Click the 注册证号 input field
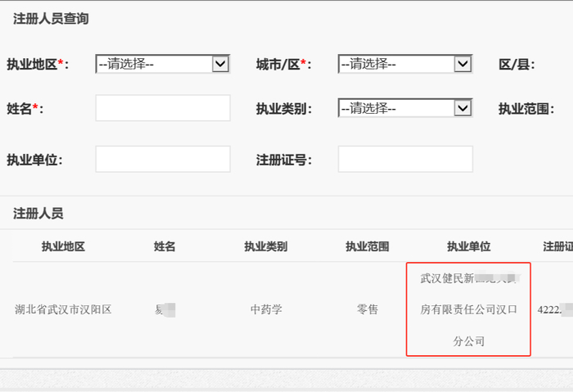Image resolution: width=573 pixels, height=392 pixels. coord(406,159)
